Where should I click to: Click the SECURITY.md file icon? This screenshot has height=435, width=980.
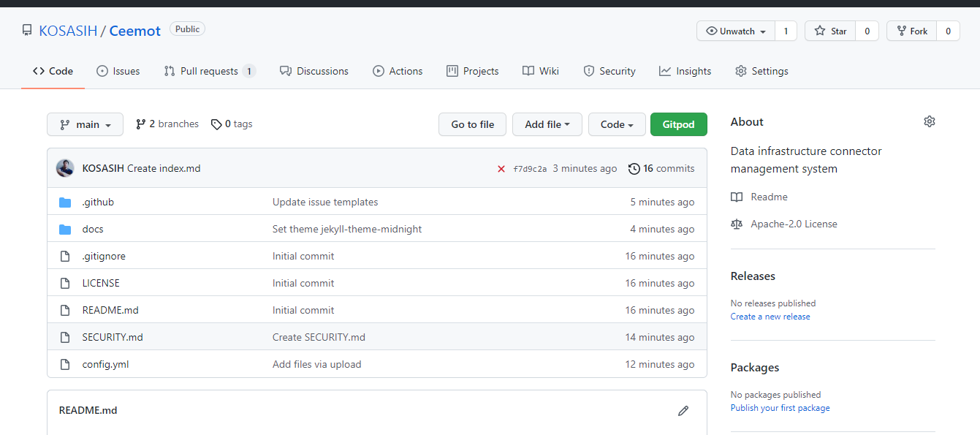65,337
